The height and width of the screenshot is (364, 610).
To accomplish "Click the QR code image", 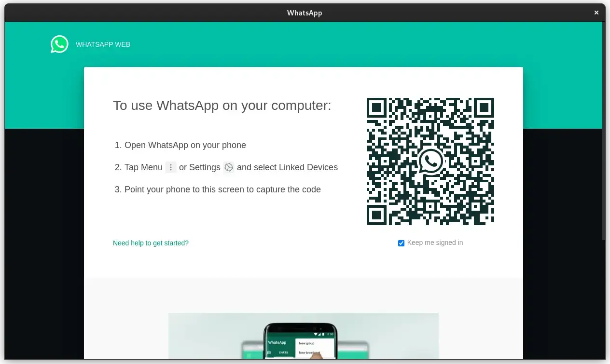I will pos(430,161).
